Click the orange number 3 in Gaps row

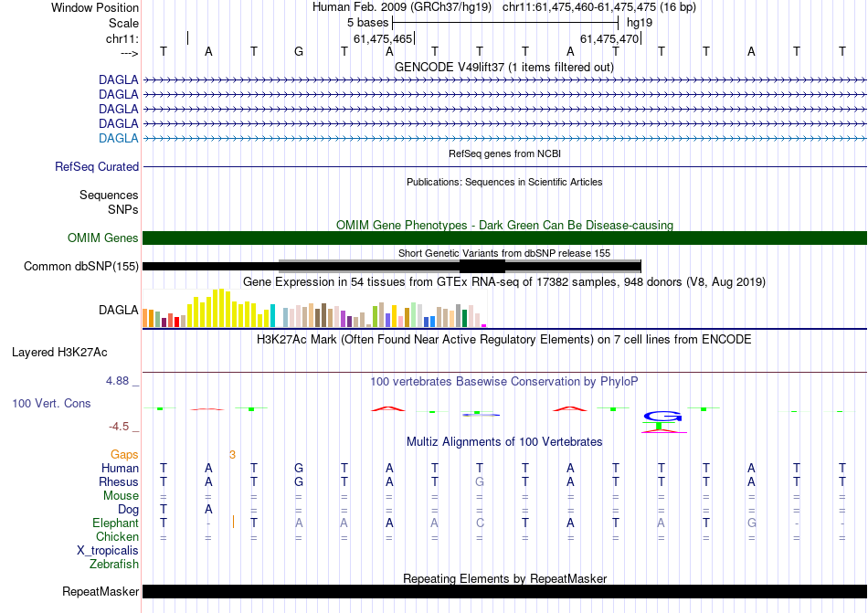tap(232, 454)
